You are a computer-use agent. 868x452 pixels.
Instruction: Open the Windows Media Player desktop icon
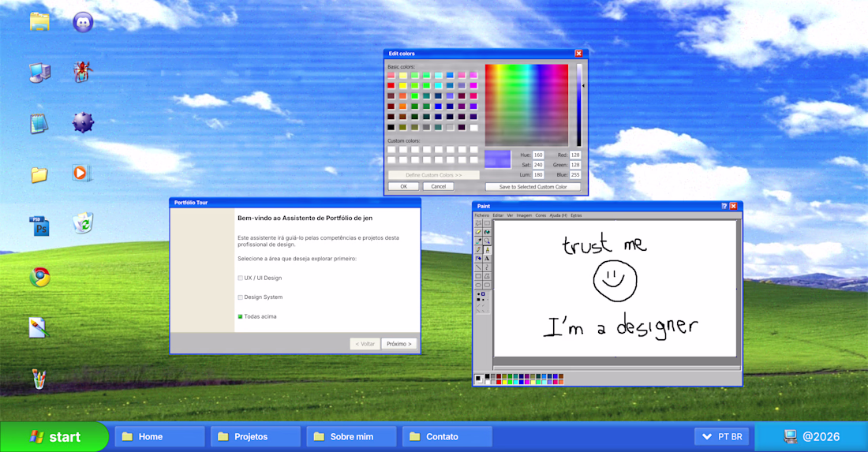(82, 174)
